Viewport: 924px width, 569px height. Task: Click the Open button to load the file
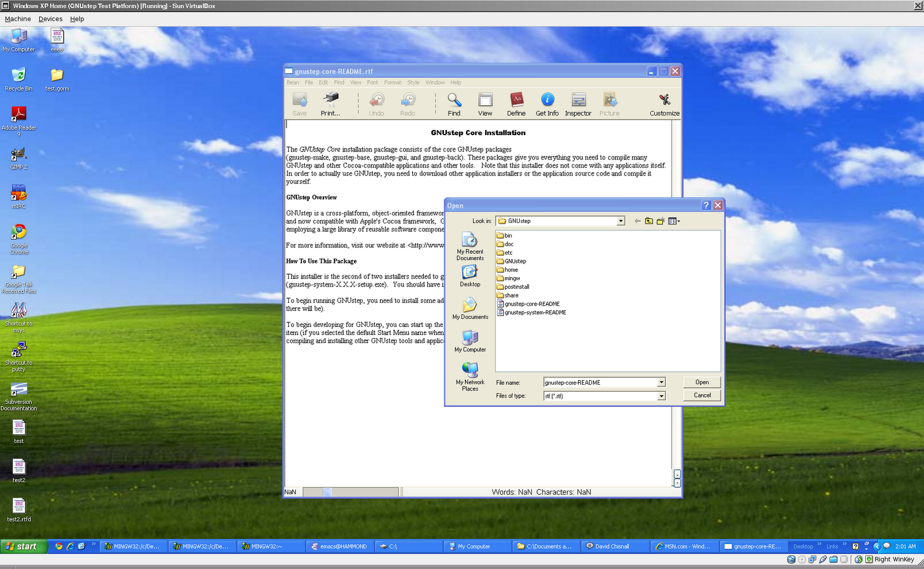click(x=701, y=382)
